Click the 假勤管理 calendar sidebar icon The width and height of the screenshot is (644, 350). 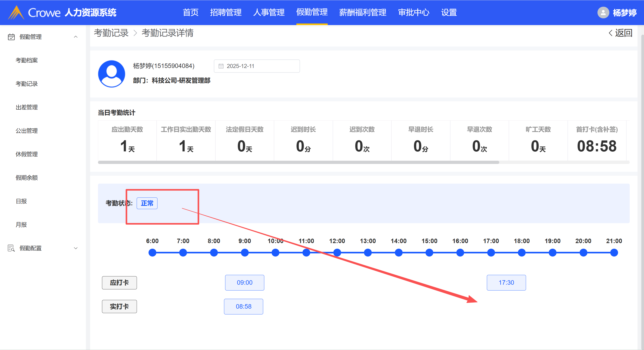point(11,37)
